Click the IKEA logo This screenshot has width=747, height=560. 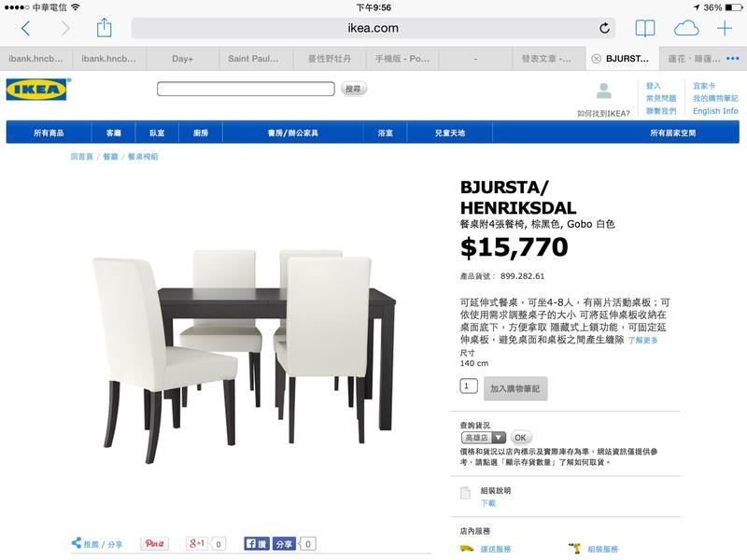click(38, 89)
